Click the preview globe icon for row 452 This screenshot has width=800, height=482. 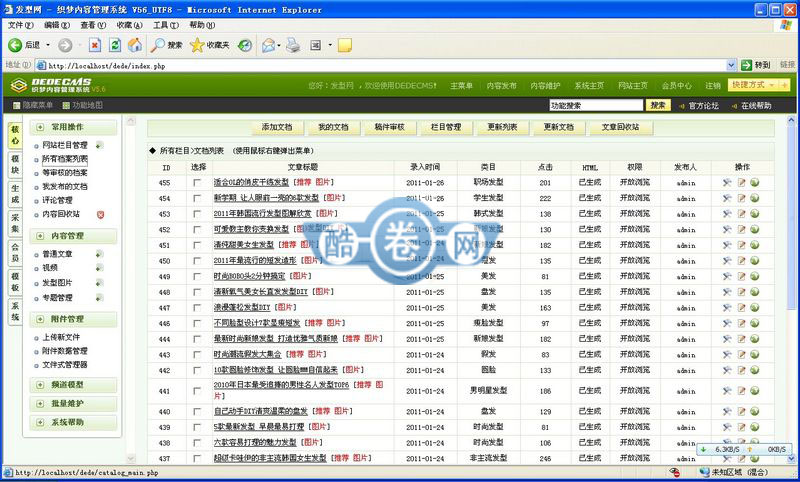pos(755,230)
